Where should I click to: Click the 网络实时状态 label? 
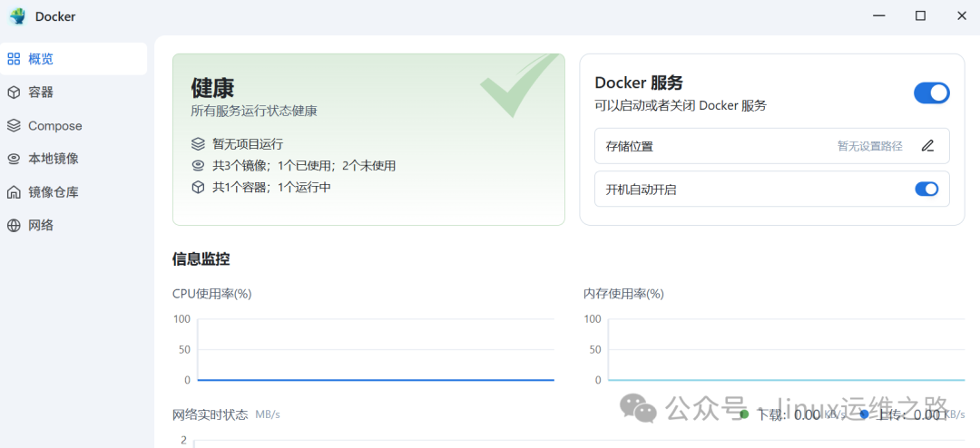tap(210, 414)
